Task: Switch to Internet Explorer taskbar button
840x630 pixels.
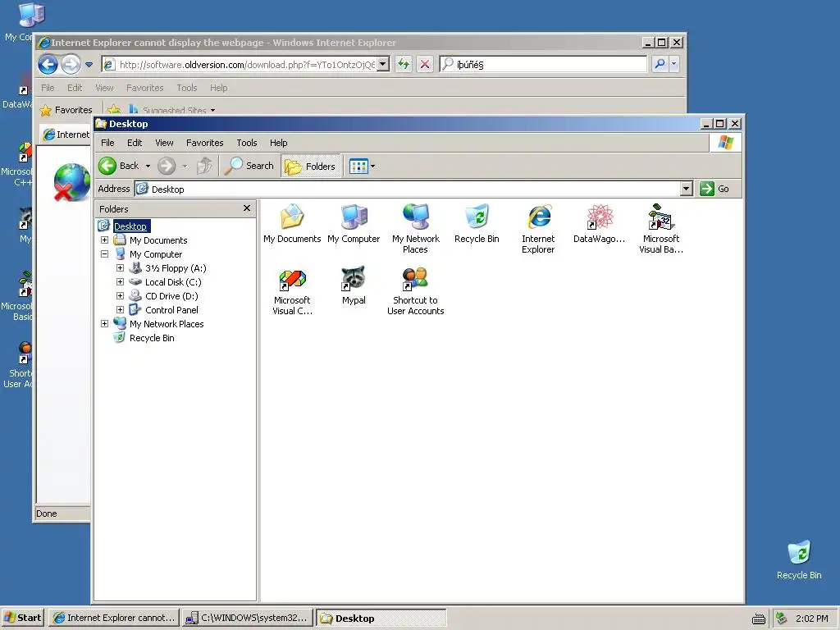Action: click(114, 618)
